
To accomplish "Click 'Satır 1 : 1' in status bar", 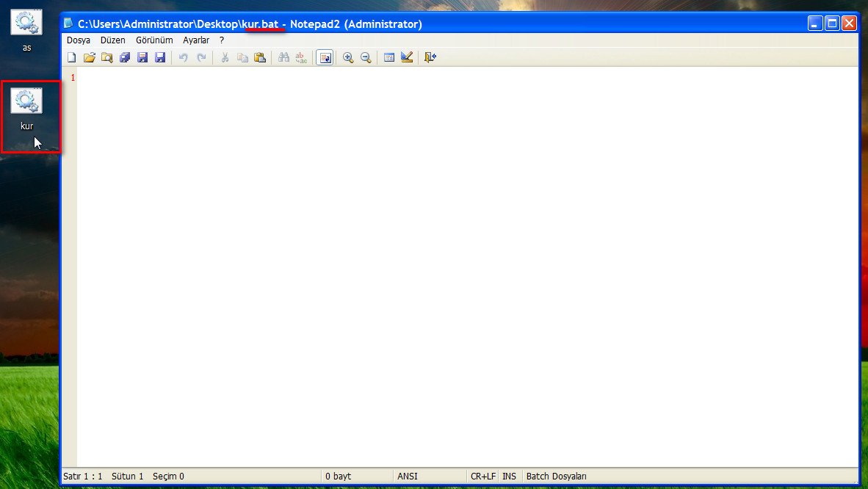I will pyautogui.click(x=82, y=477).
